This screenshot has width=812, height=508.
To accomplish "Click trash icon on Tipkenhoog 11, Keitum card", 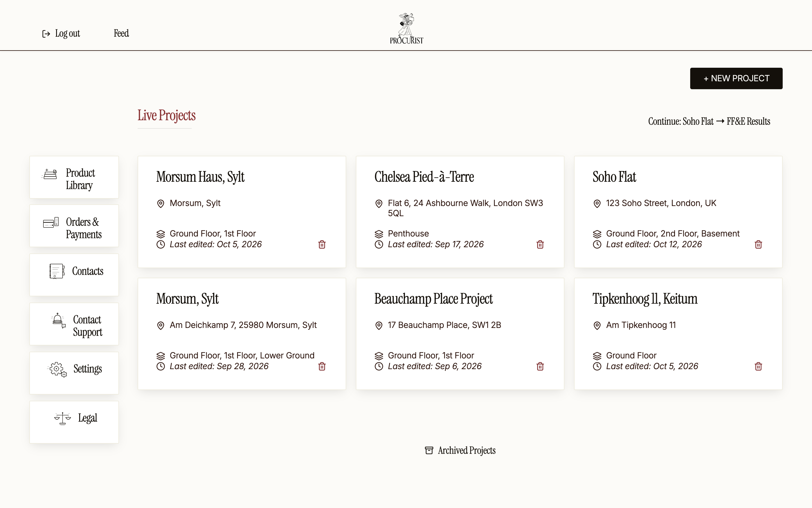I will coord(758,366).
